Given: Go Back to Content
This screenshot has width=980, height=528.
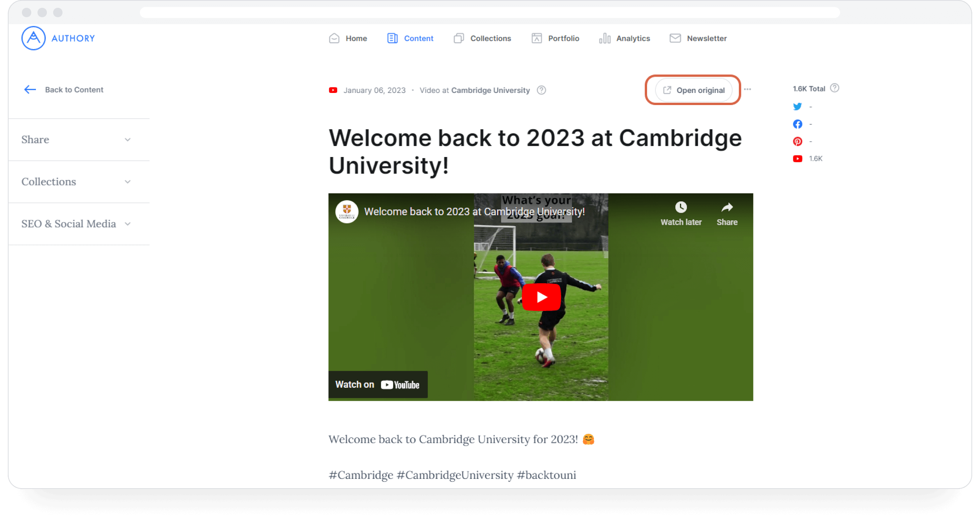Looking at the screenshot, I should click(x=64, y=89).
